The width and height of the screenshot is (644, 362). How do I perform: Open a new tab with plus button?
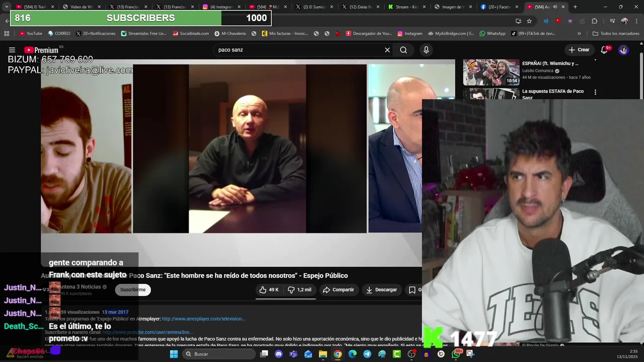[x=575, y=7]
